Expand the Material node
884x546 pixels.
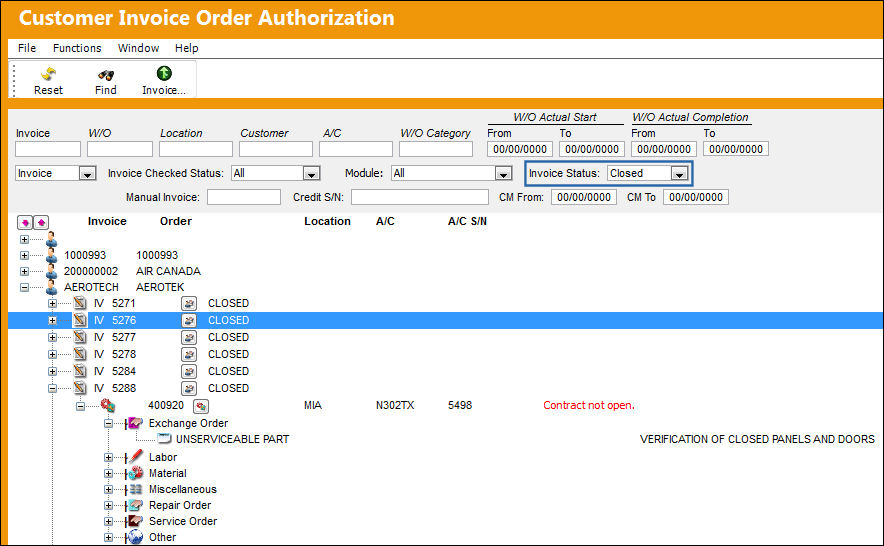pos(108,473)
